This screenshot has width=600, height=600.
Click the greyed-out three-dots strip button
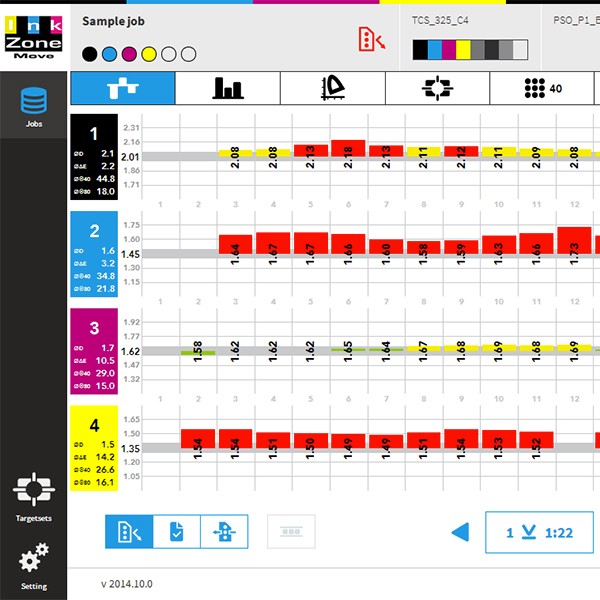291,531
